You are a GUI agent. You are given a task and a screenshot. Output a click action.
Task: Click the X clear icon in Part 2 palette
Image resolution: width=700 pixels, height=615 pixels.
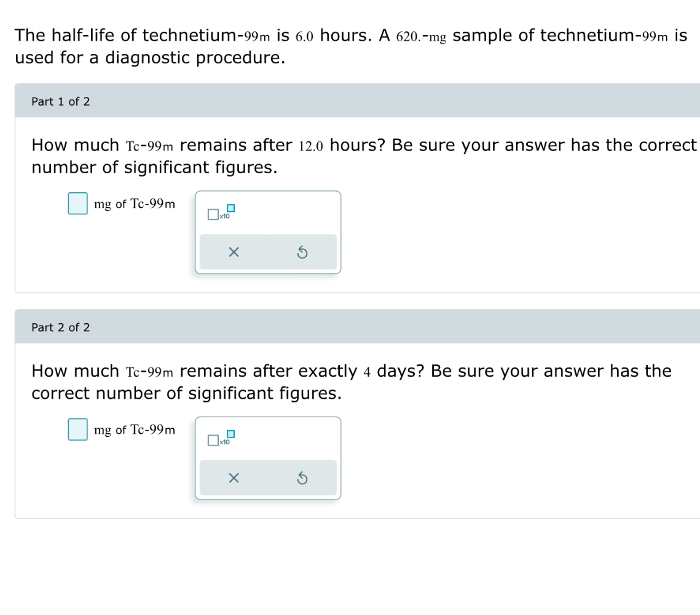234,477
